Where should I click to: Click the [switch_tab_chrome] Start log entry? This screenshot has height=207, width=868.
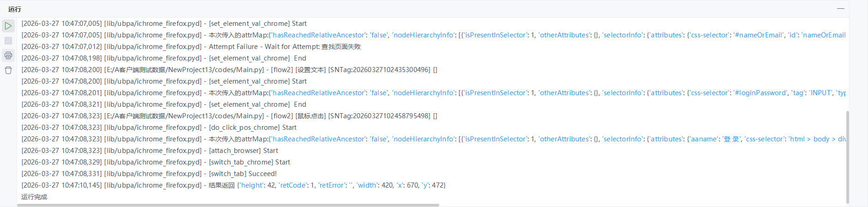pyautogui.click(x=156, y=162)
